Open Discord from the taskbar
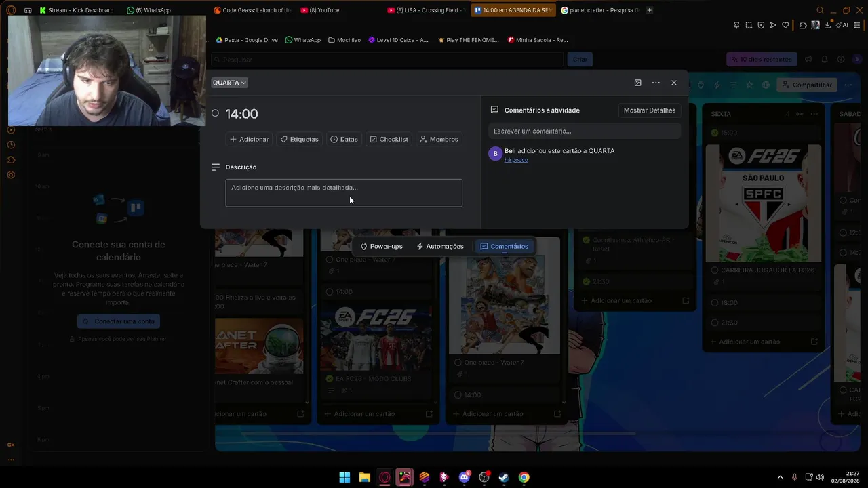 click(465, 477)
